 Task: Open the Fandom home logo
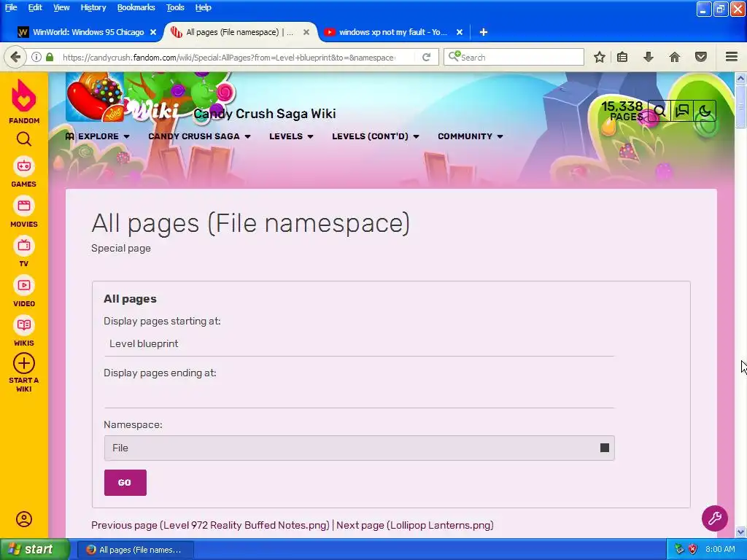tap(24, 101)
